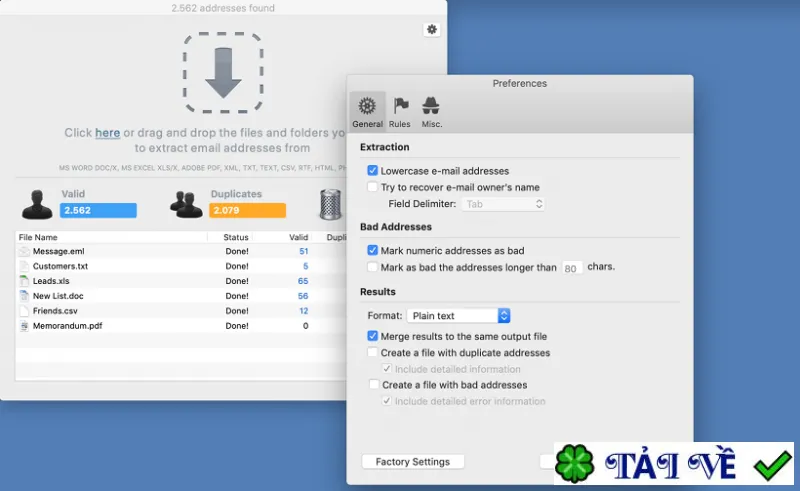Screen dimensions: 800x491
Task: Click the orange Duplicates count 2.079 bar
Action: click(x=247, y=210)
